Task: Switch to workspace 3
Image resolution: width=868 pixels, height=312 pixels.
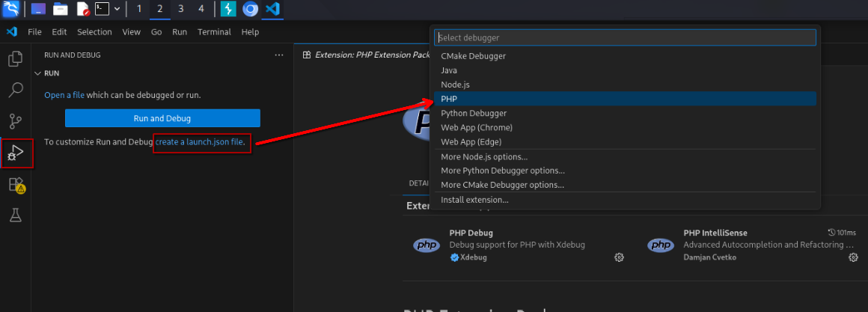Action: coord(180,9)
